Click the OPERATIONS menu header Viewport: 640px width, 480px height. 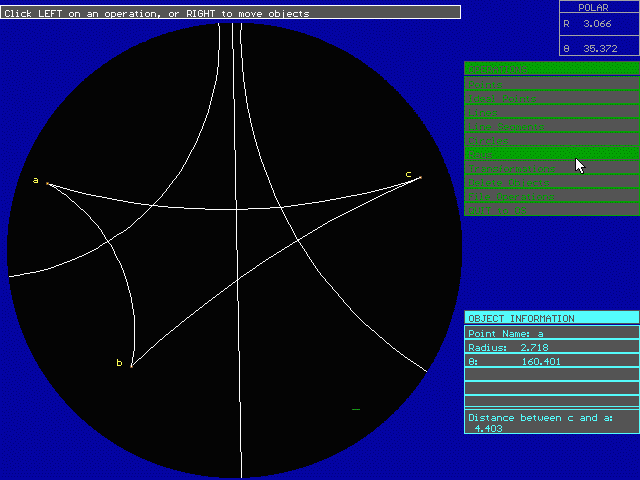[552, 69]
